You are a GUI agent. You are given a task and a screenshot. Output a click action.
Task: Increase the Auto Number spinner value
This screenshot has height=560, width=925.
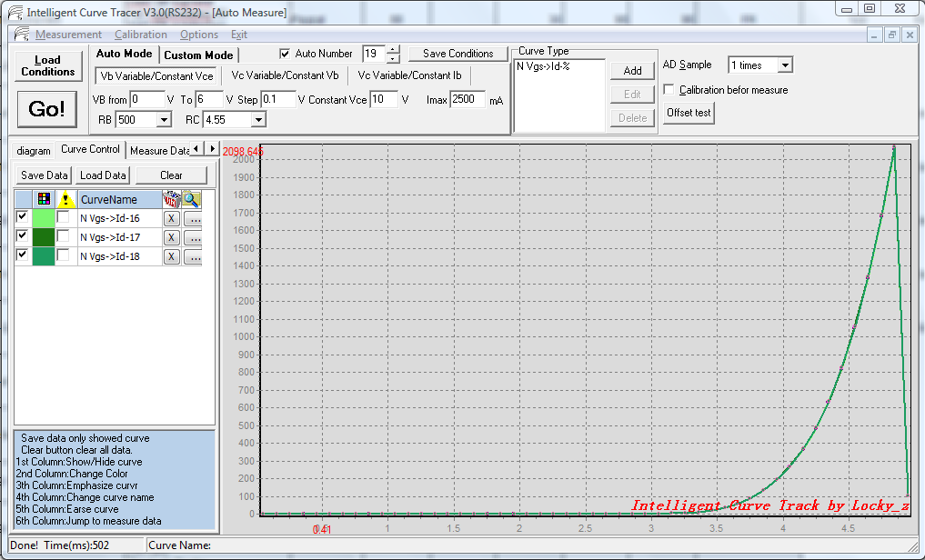(x=393, y=49)
